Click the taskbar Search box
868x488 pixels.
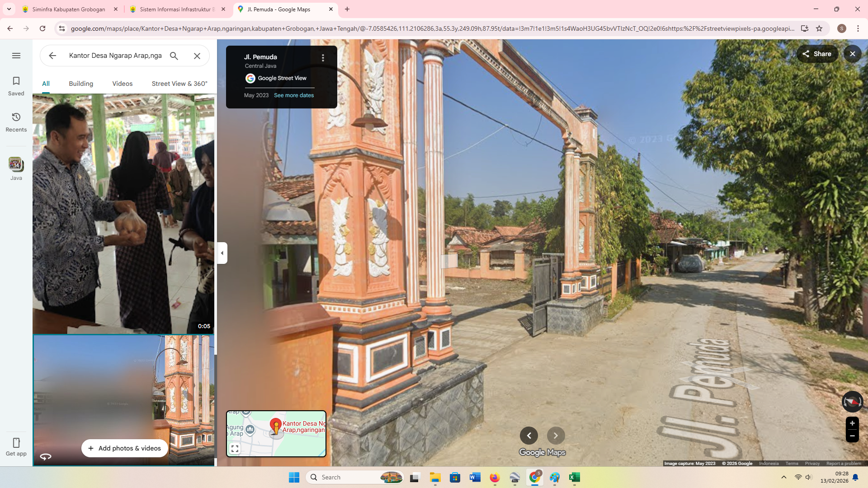click(354, 477)
